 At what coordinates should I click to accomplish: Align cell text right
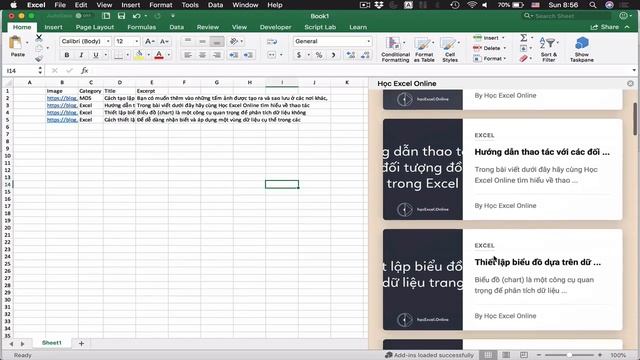pos(217,55)
